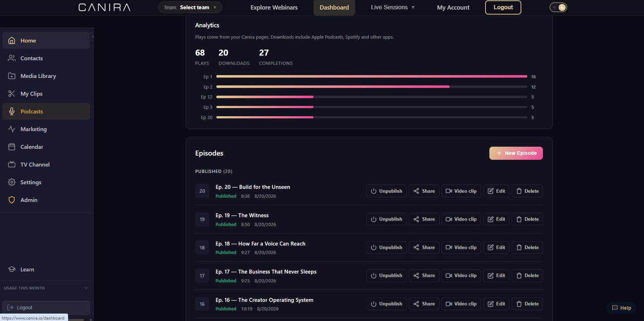Create Video clip for Ep. 18
Image resolution: width=644 pixels, height=321 pixels.
[462, 247]
